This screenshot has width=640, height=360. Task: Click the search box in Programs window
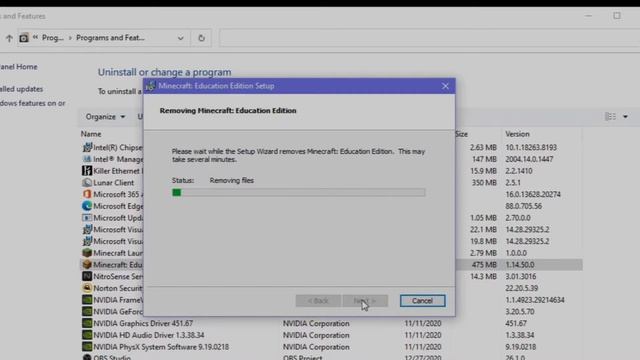429,38
